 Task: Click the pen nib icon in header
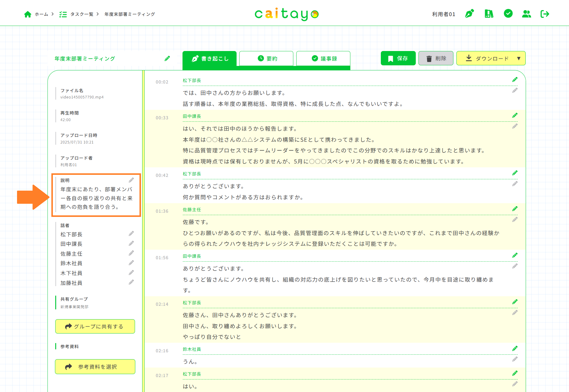[469, 14]
